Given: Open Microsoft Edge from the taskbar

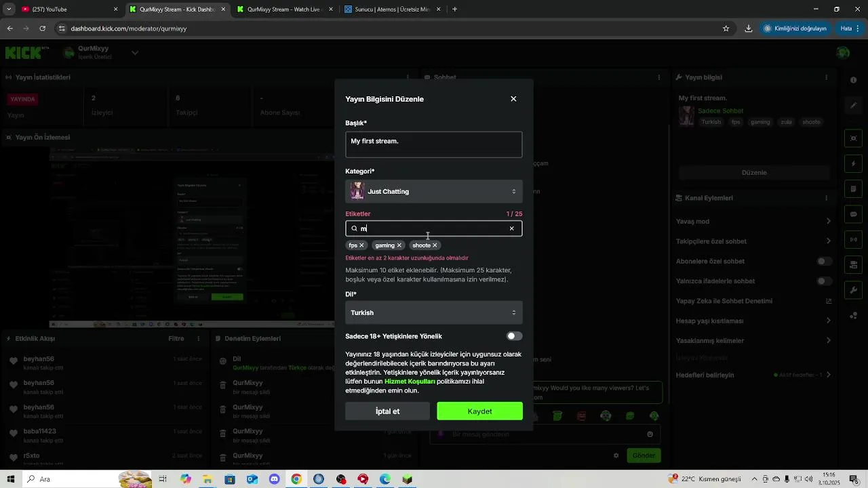Looking at the screenshot, I should 384,479.
